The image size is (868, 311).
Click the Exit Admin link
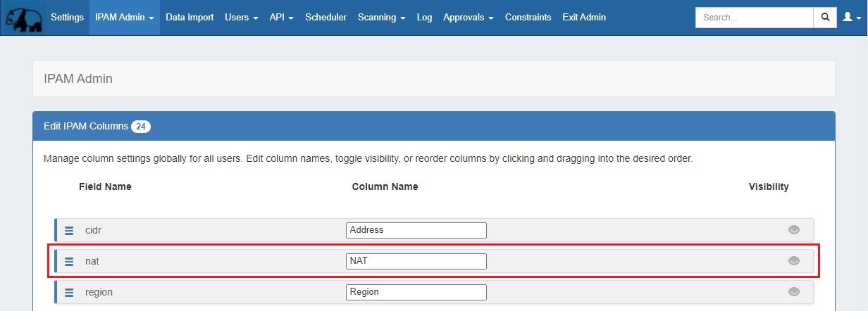tap(583, 18)
